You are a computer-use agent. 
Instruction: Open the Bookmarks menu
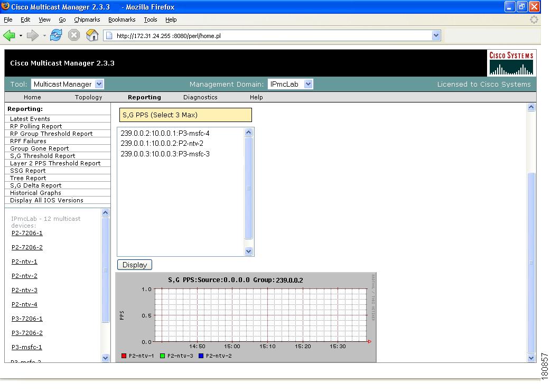122,20
